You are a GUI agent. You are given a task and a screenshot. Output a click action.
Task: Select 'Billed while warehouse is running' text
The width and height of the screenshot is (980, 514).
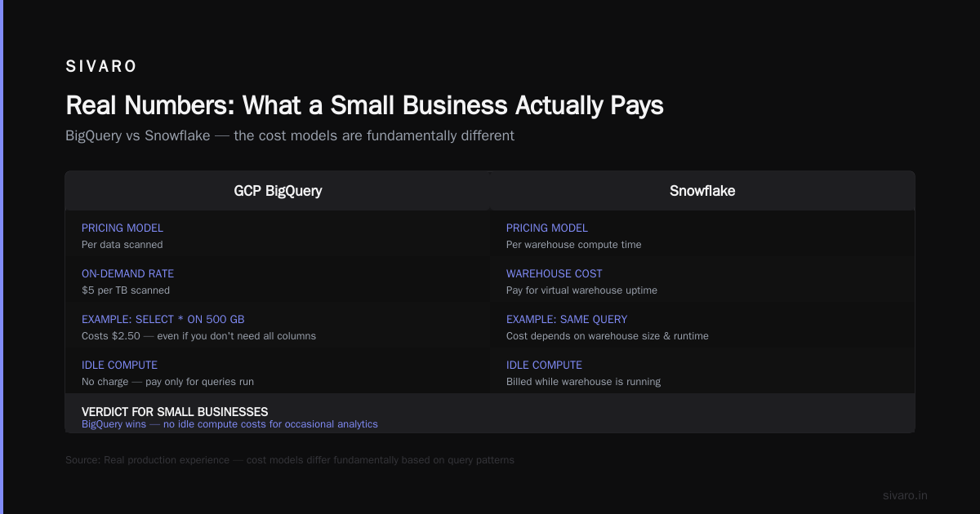coord(583,382)
